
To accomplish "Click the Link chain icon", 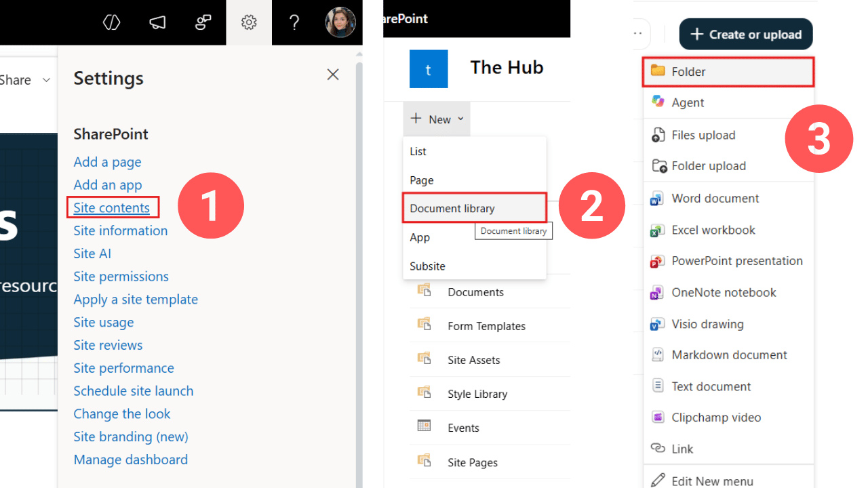I will [x=658, y=448].
